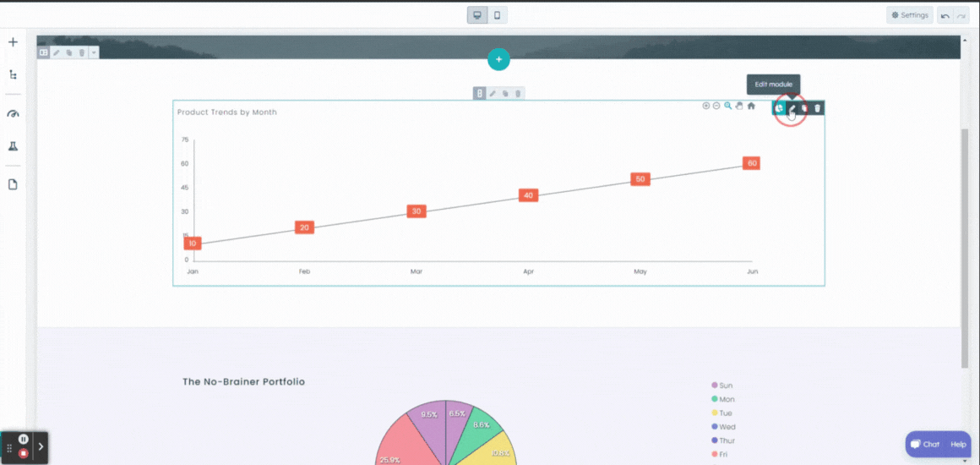The height and width of the screenshot is (465, 980).
Task: Toggle the Wed legend entry
Action: [723, 427]
